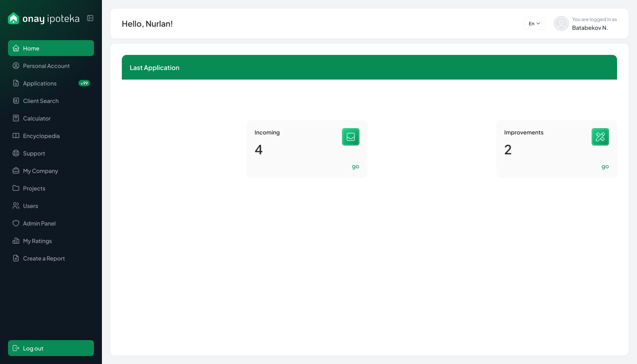This screenshot has width=637, height=364.
Task: Click go link on Improvements card
Action: [x=605, y=167]
